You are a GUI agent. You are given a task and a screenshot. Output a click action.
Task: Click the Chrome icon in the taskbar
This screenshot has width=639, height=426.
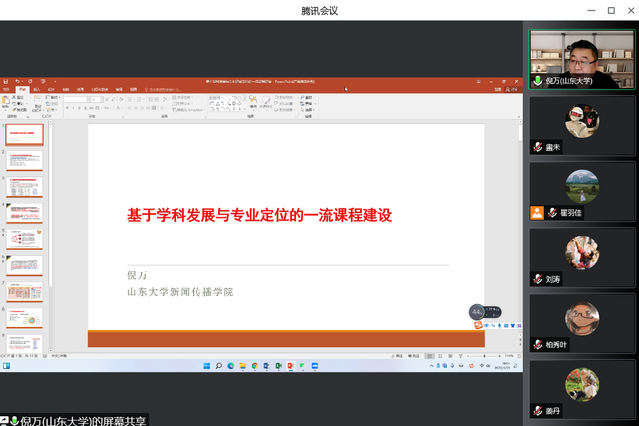[254, 366]
